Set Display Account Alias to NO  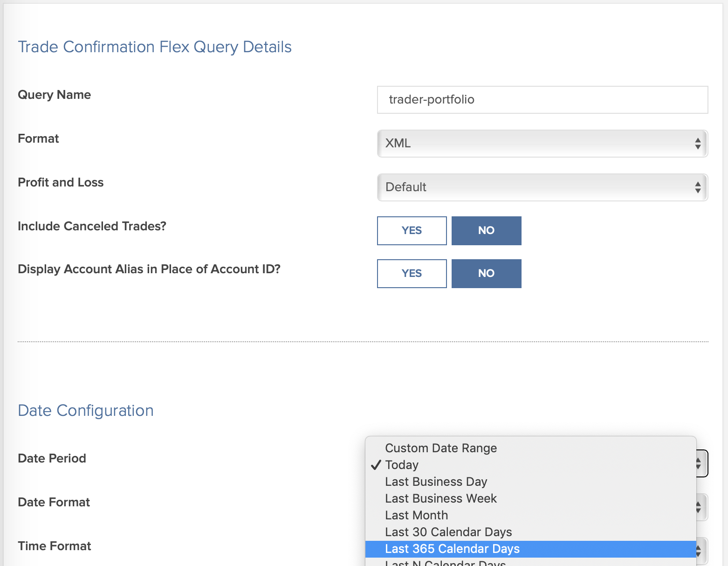click(x=486, y=273)
